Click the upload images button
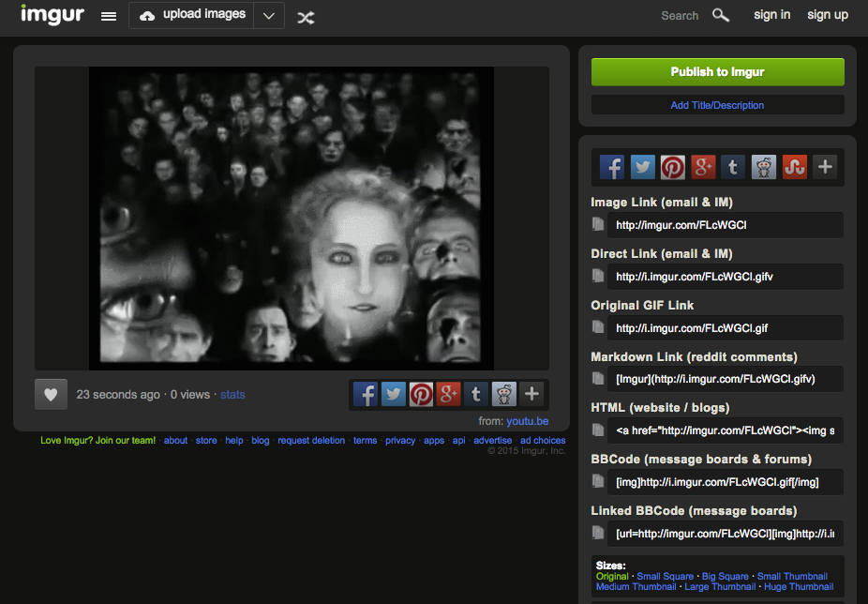Viewport: 868px width, 604px height. [x=191, y=16]
